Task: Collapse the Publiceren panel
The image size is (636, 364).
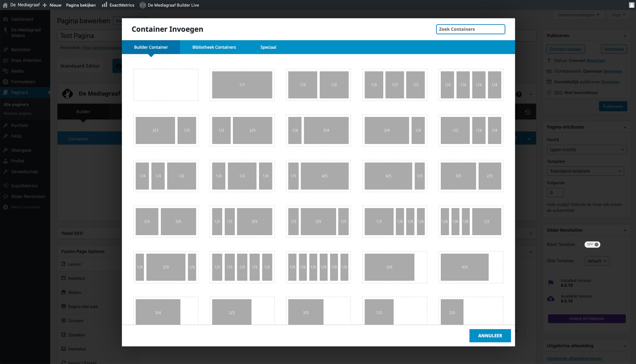Action: [x=625, y=36]
